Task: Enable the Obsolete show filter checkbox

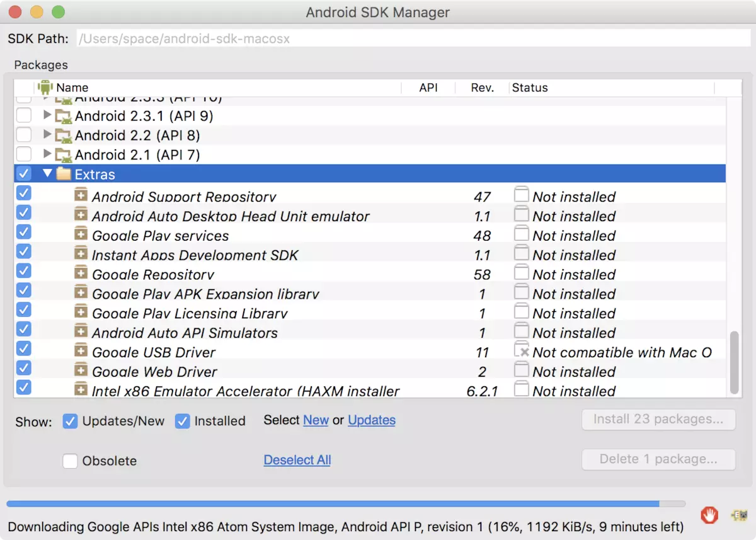Action: (x=70, y=461)
